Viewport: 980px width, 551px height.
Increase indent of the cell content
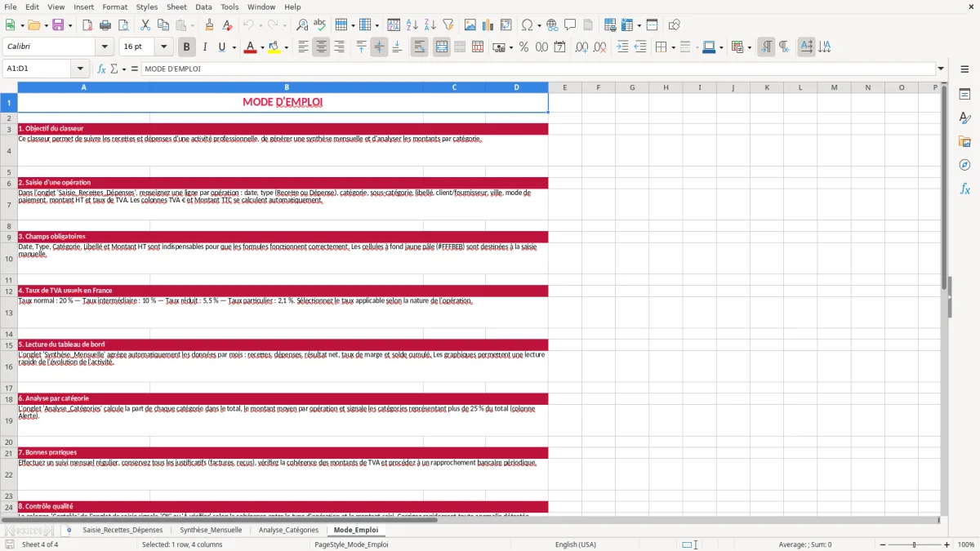[622, 47]
